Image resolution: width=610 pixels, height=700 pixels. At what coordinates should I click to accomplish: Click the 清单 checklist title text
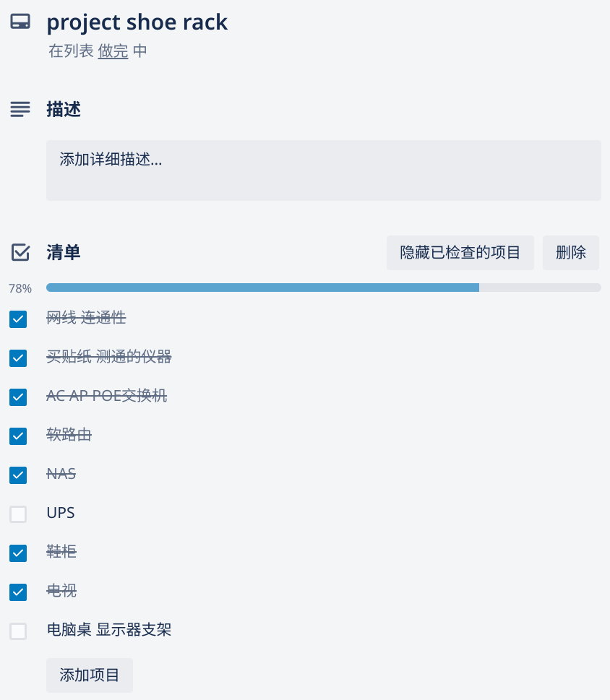click(x=64, y=252)
